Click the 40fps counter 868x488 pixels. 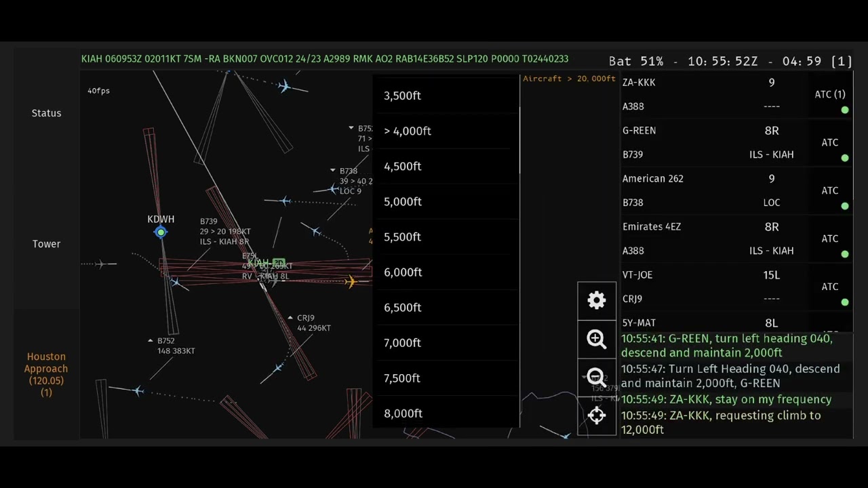coord(98,91)
